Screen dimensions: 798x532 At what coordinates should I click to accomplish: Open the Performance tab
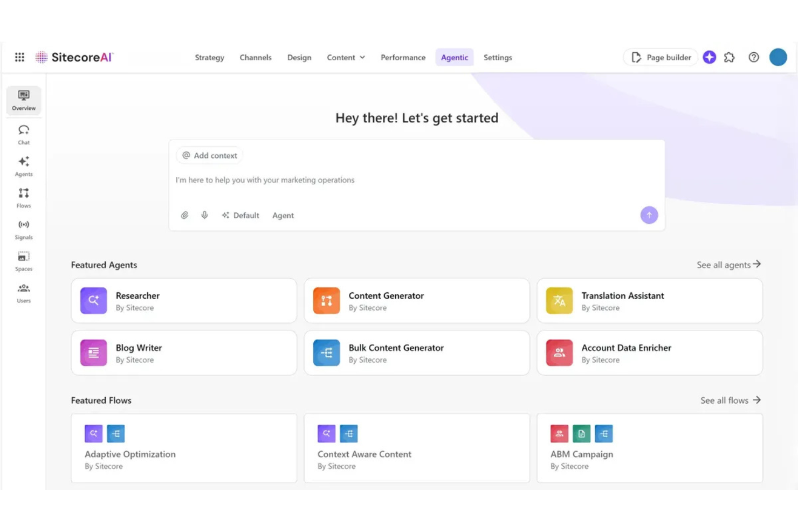pos(403,57)
